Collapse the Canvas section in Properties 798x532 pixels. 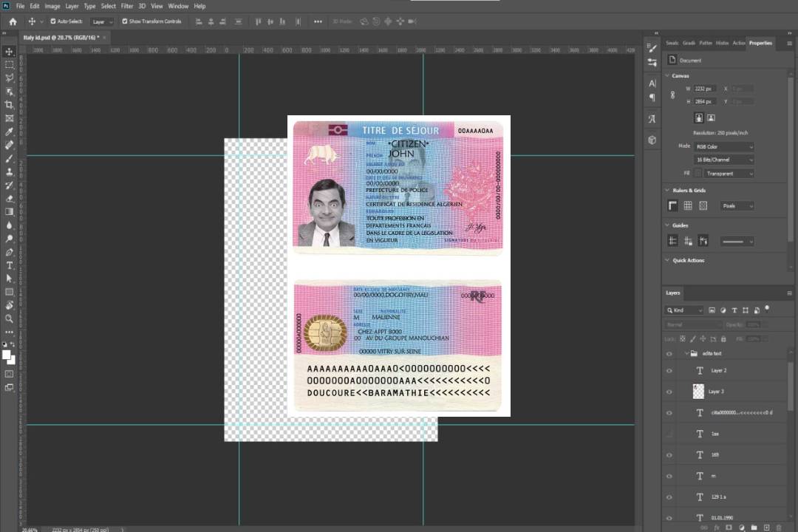tap(668, 75)
